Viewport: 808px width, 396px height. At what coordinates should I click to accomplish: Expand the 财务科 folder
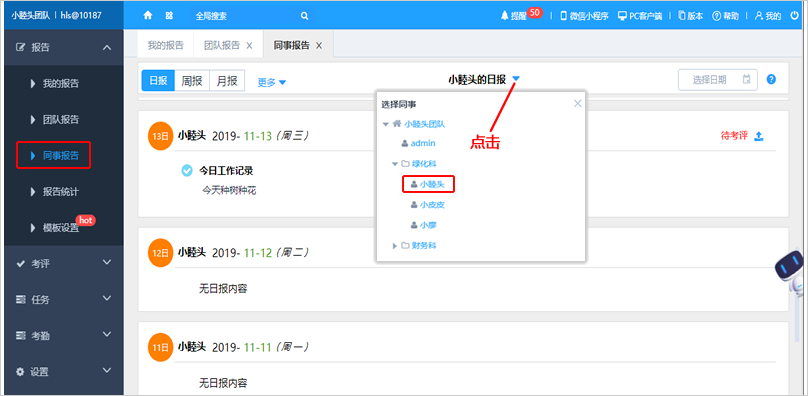coord(395,246)
